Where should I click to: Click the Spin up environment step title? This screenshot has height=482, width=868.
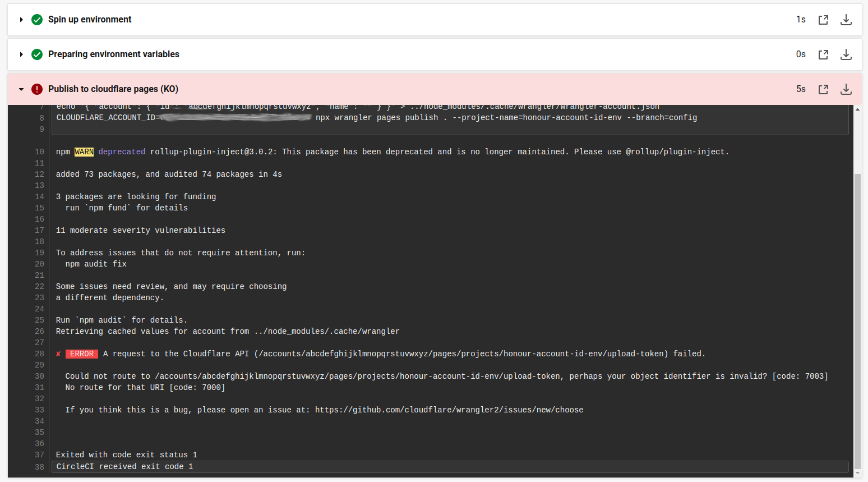point(90,20)
